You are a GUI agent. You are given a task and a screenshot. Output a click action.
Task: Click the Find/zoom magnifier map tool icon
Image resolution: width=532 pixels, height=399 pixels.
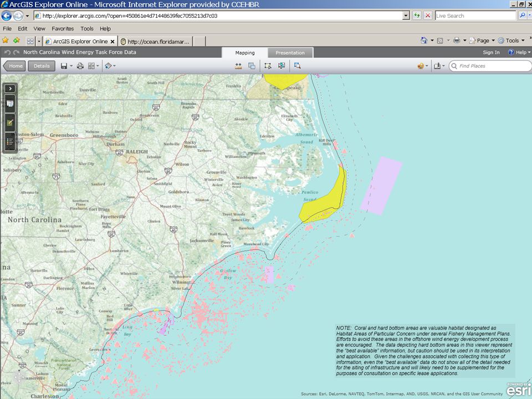pos(298,65)
